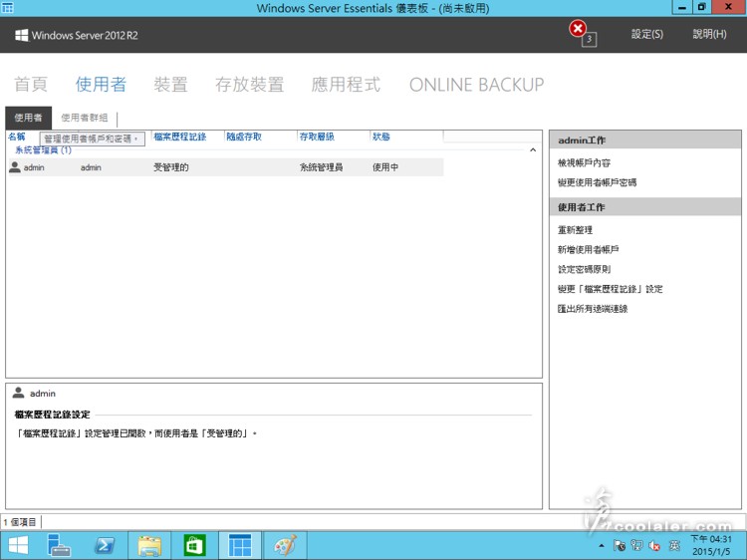Go to the 裝置 section
747x560 pixels.
170,85
